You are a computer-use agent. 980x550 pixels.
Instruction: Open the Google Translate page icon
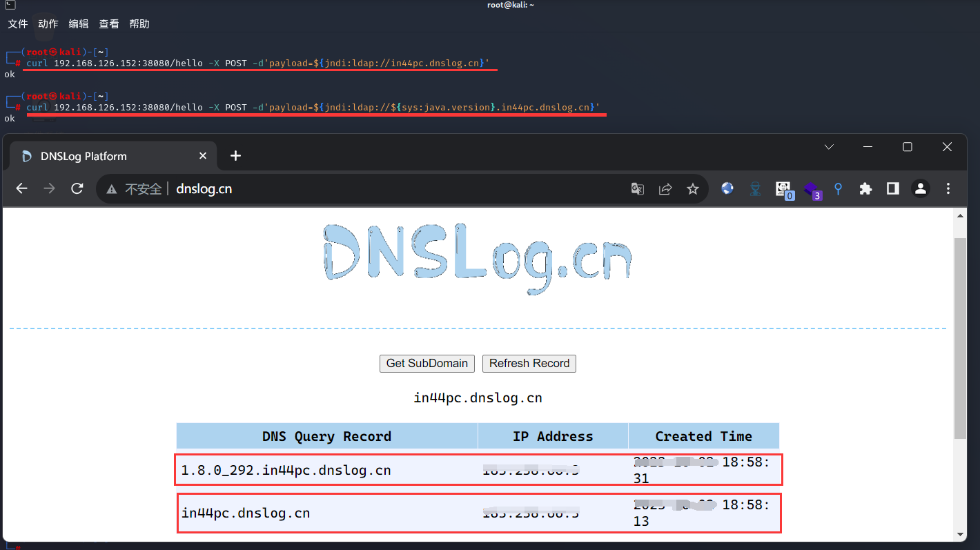638,188
